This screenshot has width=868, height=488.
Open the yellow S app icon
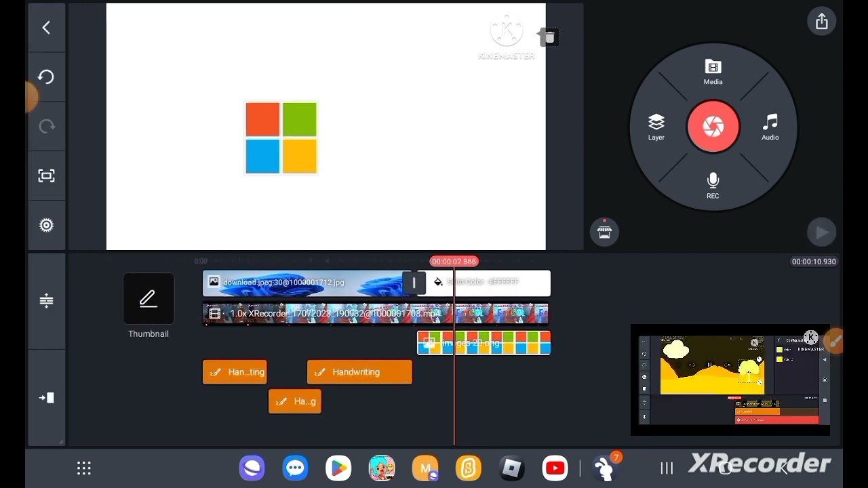point(469,468)
